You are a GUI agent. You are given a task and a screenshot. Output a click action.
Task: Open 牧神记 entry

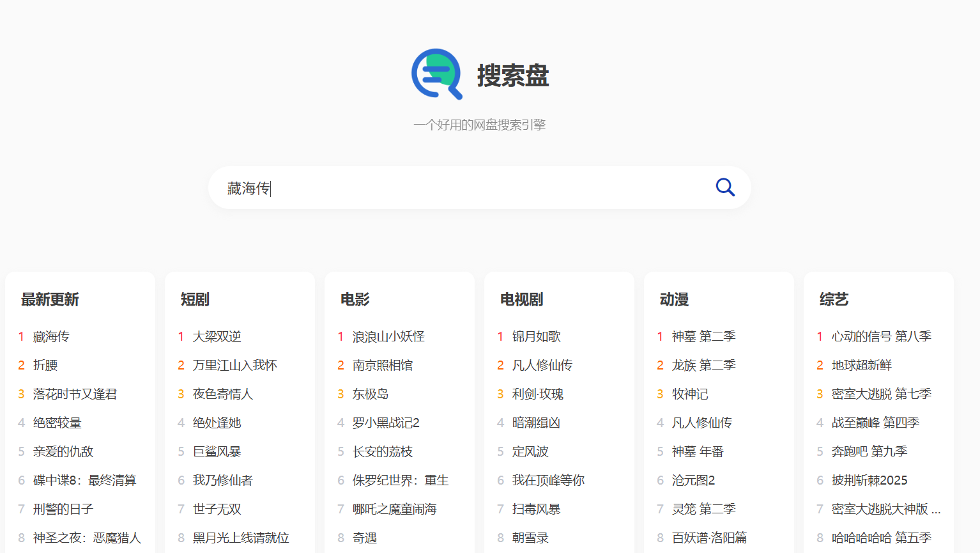(690, 394)
